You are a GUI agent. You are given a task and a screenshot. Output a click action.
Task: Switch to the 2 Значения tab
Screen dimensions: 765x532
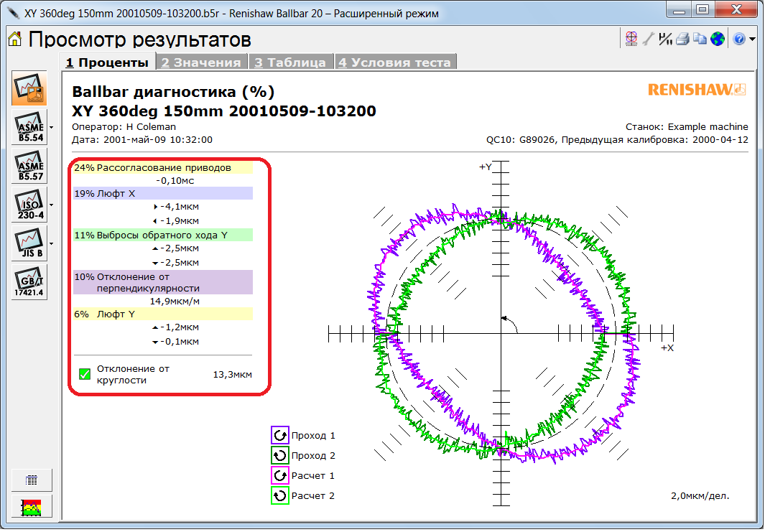(x=202, y=62)
